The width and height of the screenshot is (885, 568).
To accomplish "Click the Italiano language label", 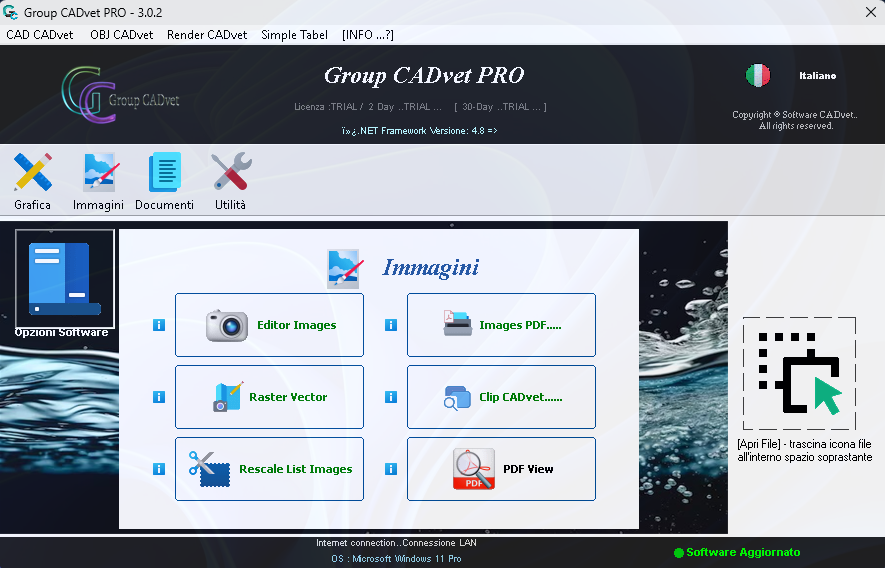I will coord(817,76).
